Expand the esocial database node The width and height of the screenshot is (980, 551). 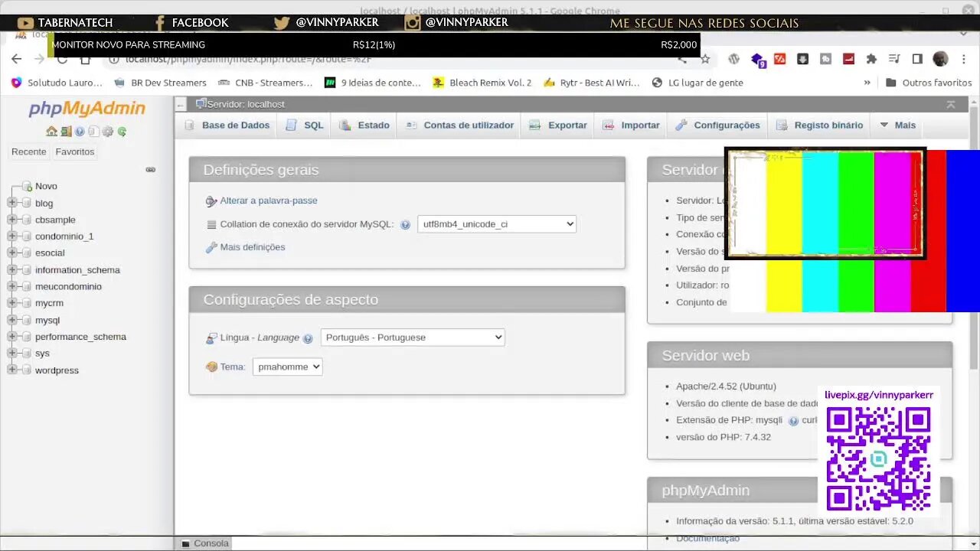pos(12,253)
